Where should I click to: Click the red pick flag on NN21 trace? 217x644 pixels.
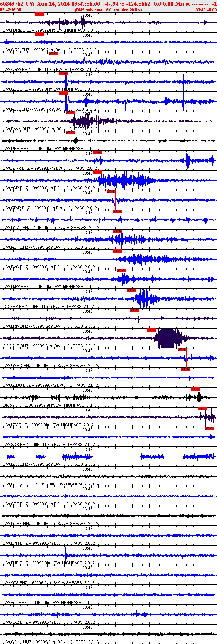(x=117, y=211)
